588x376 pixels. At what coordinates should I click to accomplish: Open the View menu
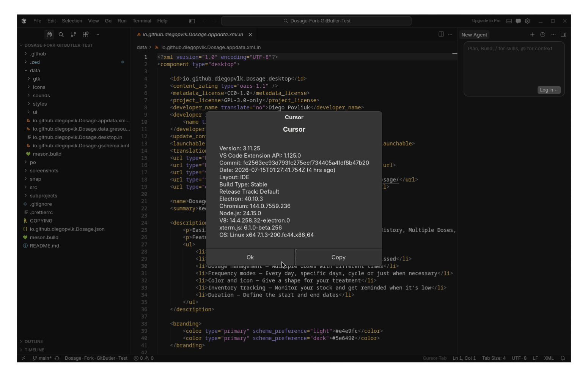click(x=93, y=21)
